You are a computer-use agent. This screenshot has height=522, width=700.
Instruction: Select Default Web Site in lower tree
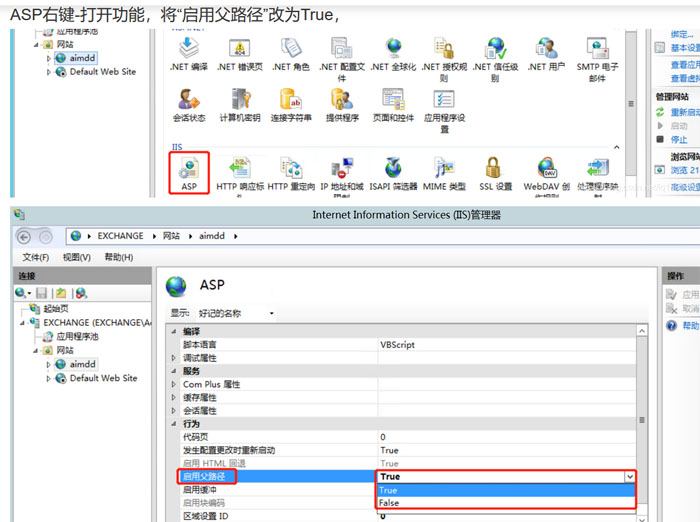click(102, 378)
